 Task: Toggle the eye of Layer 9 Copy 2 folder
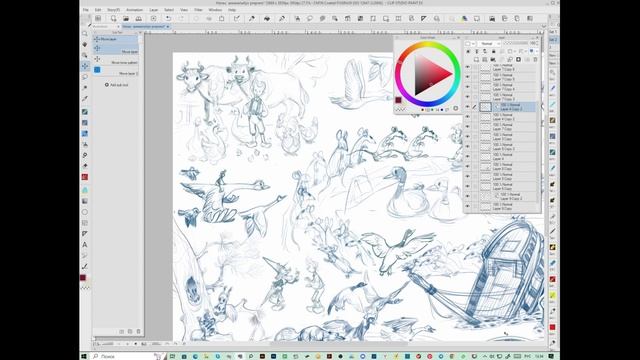(468, 196)
